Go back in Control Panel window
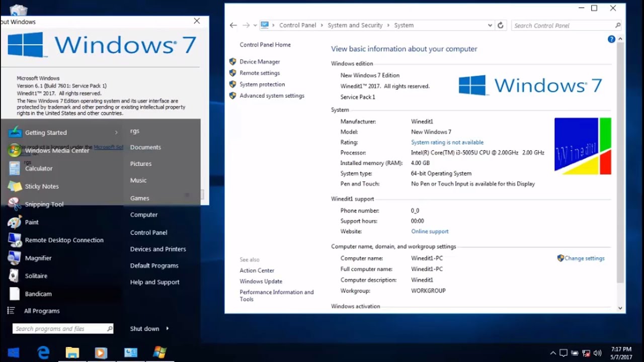Viewport: 644px width, 362px height. [x=233, y=25]
